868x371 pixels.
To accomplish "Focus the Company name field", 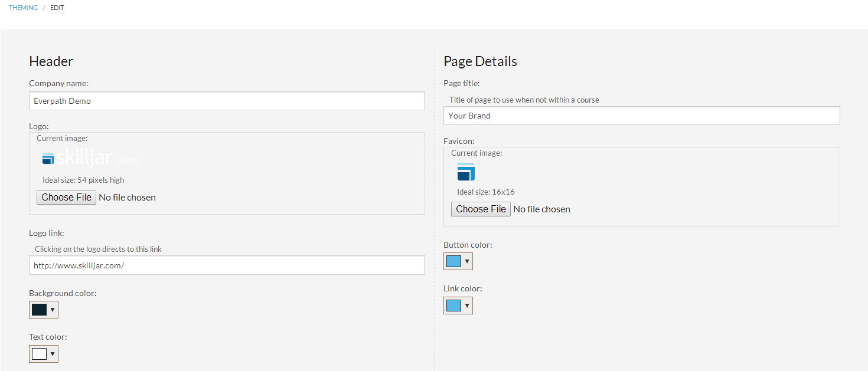I will point(227,101).
